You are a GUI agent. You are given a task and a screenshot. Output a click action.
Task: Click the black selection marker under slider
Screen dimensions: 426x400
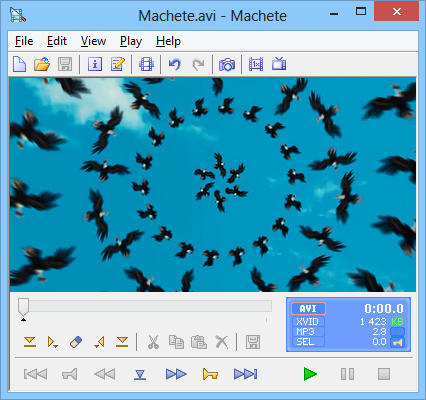click(x=23, y=320)
